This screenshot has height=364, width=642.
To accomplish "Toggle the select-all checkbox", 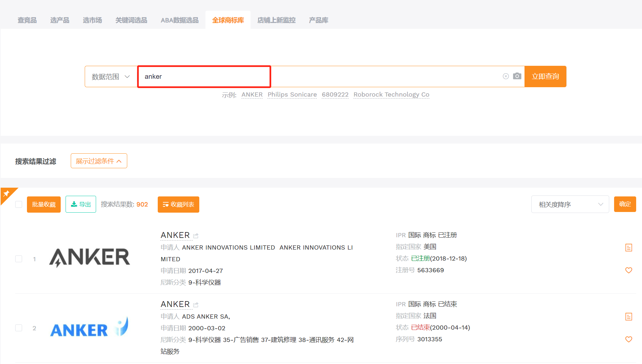I will tap(19, 204).
